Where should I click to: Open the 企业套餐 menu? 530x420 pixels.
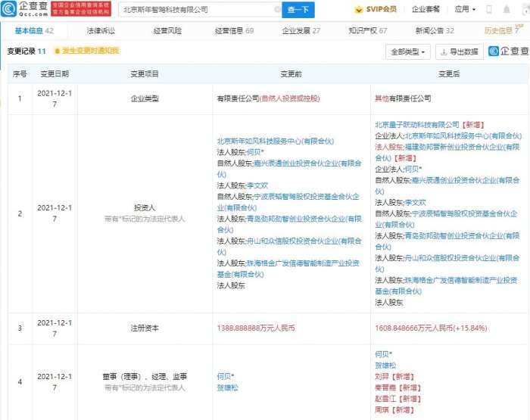(427, 10)
